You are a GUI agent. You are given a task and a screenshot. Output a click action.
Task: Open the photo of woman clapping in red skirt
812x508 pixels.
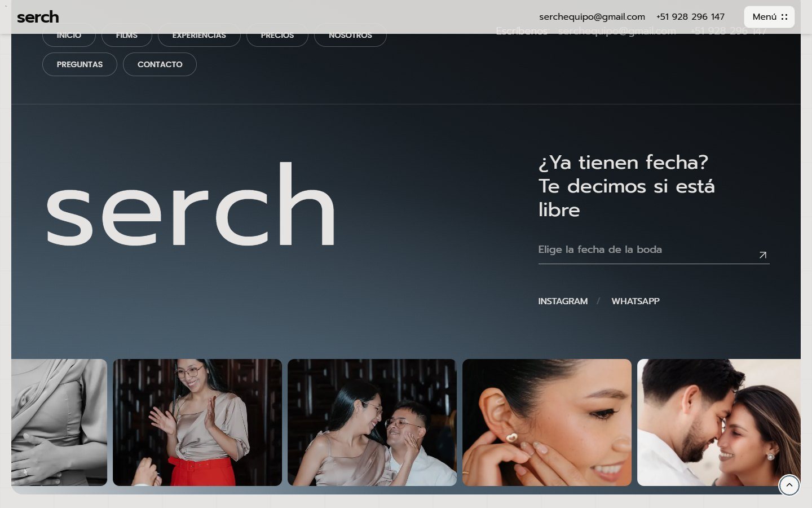pyautogui.click(x=197, y=422)
